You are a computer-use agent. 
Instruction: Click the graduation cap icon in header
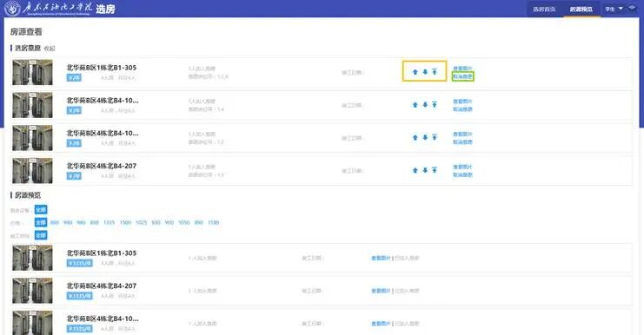coord(632,8)
